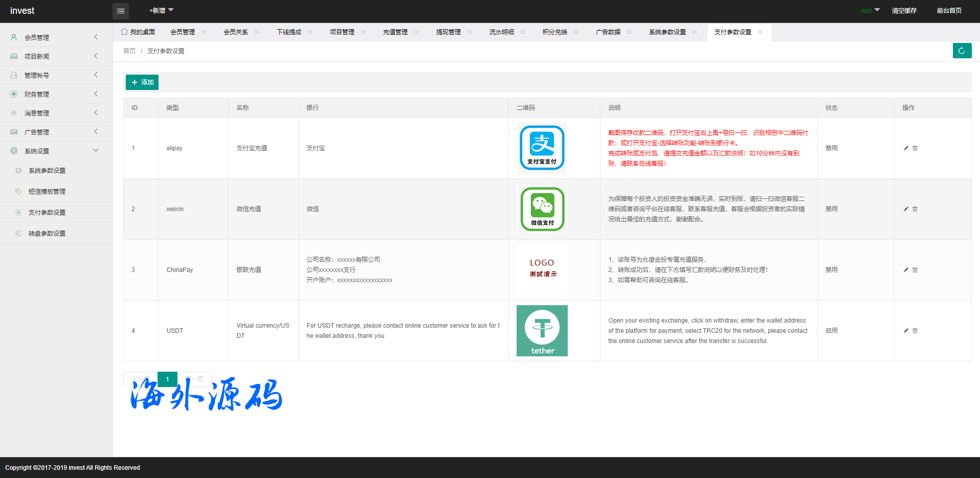
Task: Click the green refresh icon button
Action: coord(962,51)
